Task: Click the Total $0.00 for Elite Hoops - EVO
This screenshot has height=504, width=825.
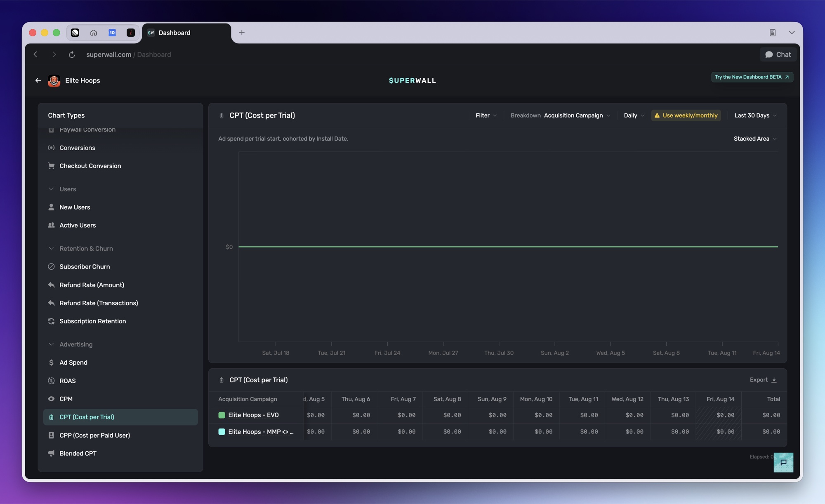Action: tap(771, 415)
